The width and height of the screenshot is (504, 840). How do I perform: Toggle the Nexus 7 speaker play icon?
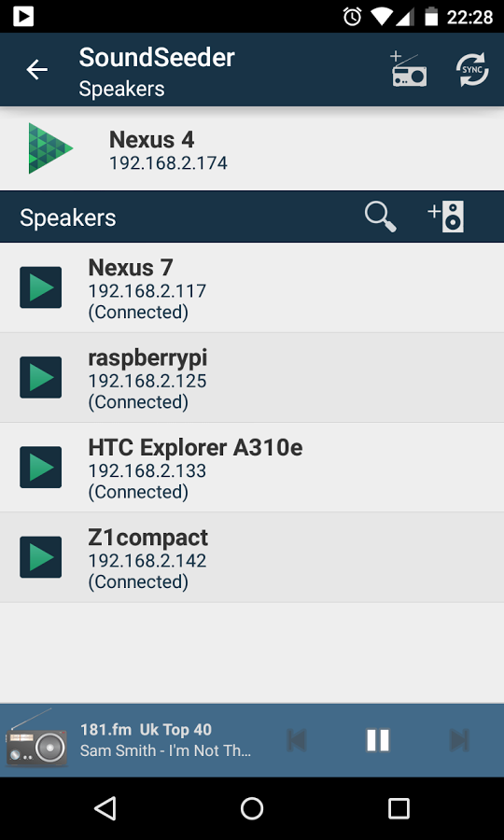[41, 287]
